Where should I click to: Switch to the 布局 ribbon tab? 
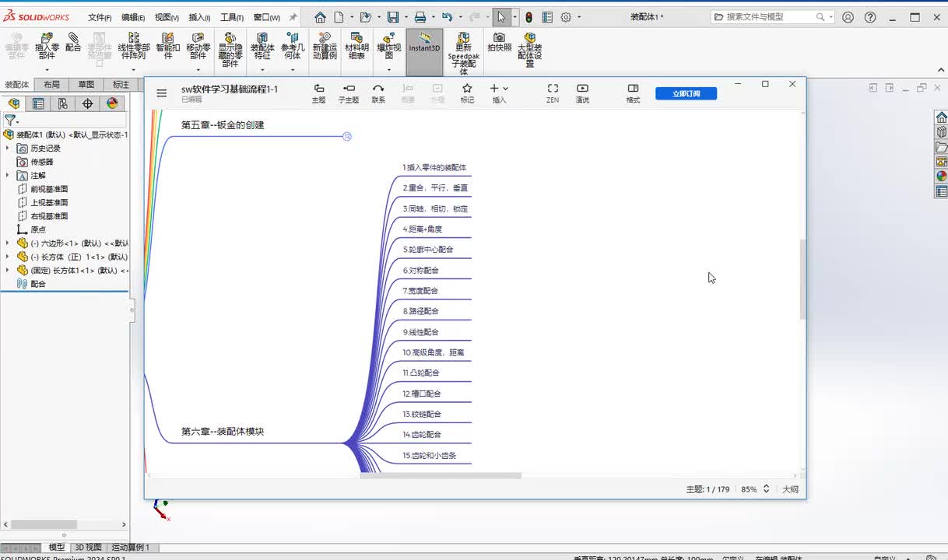tap(51, 85)
